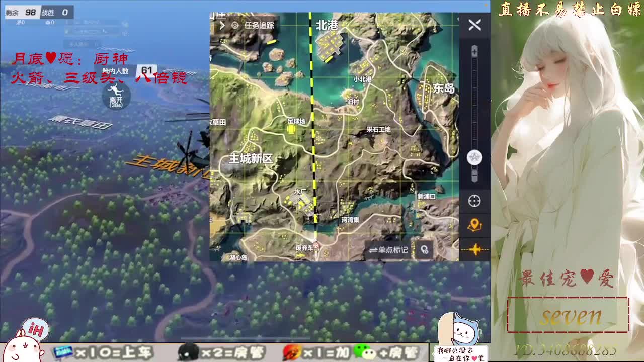Close the map with the X icon
Image resolution: width=644 pixels, height=362 pixels.
474,25
